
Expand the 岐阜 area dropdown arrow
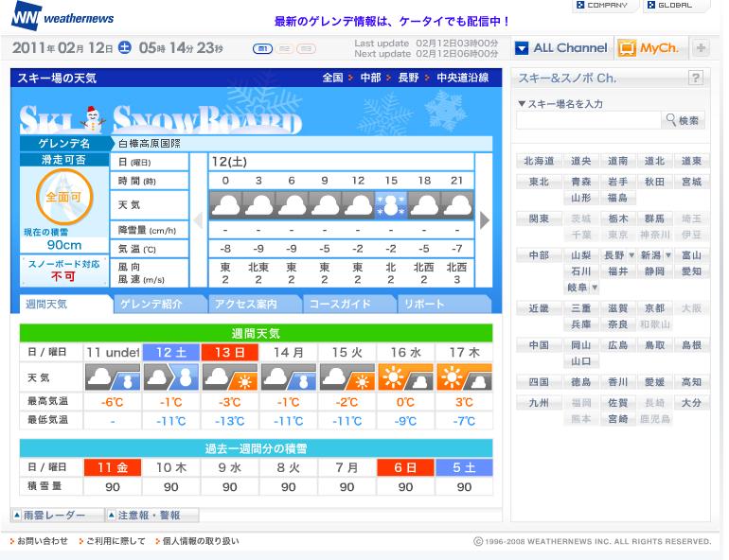595,288
